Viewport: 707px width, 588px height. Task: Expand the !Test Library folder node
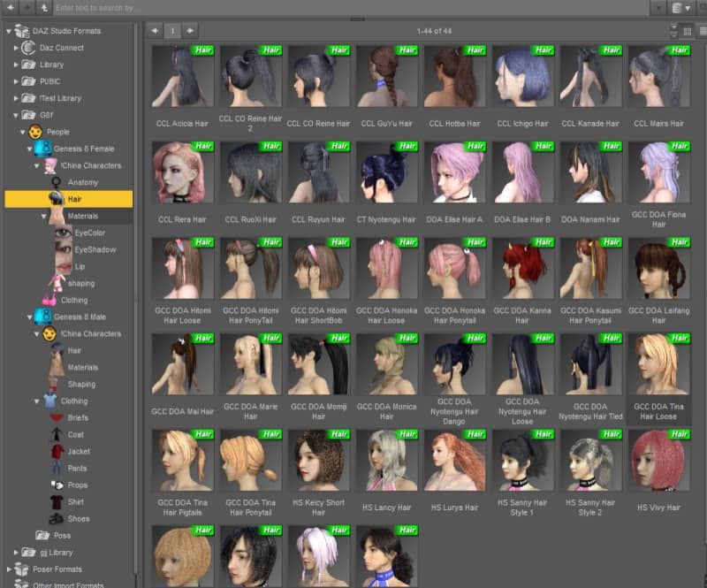pyautogui.click(x=16, y=98)
